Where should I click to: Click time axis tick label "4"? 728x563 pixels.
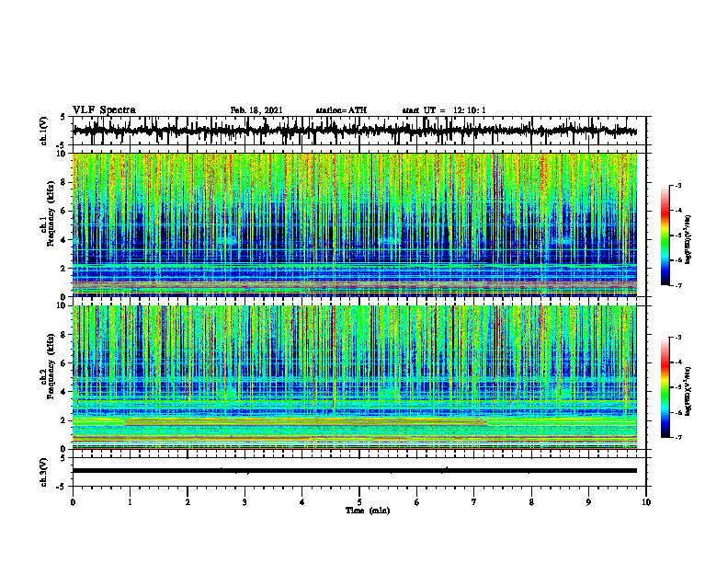click(x=302, y=502)
